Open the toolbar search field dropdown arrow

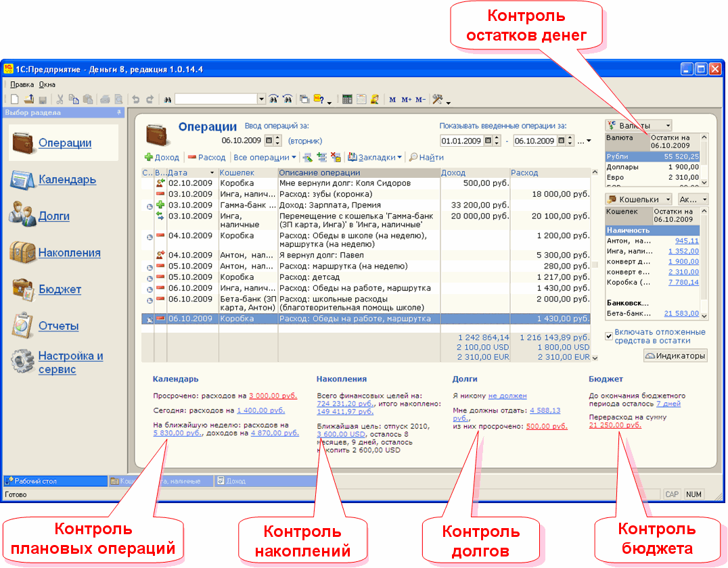pyautogui.click(x=261, y=99)
